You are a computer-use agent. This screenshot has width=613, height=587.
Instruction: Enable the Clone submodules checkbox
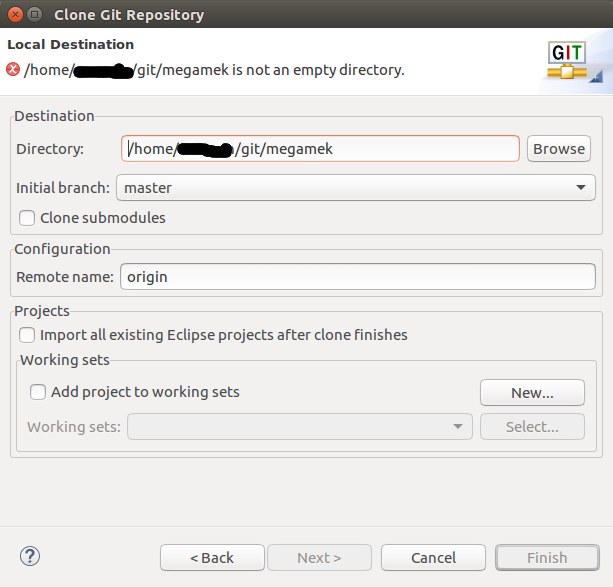point(27,218)
